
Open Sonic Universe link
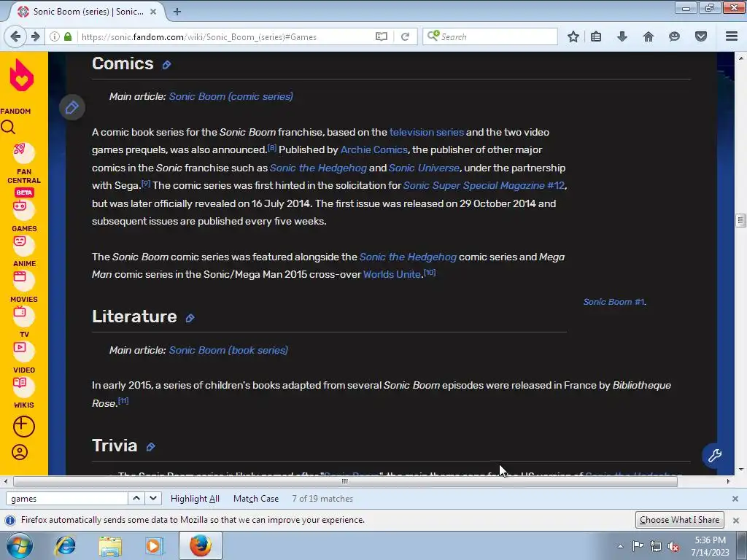pyautogui.click(x=424, y=168)
